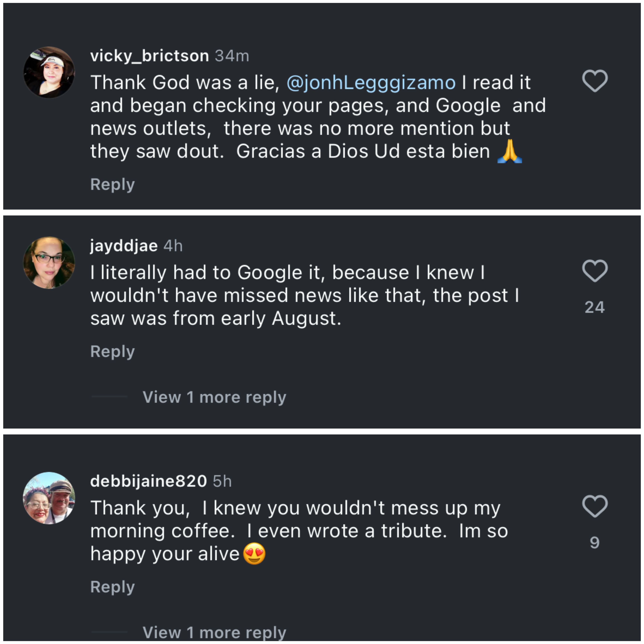Like vicky_brictson's comment with the heart
The height and width of the screenshot is (644, 644).
click(x=595, y=81)
